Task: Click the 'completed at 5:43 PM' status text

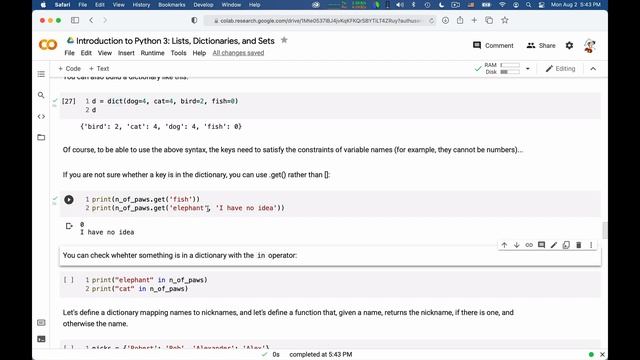Action: (x=320, y=354)
